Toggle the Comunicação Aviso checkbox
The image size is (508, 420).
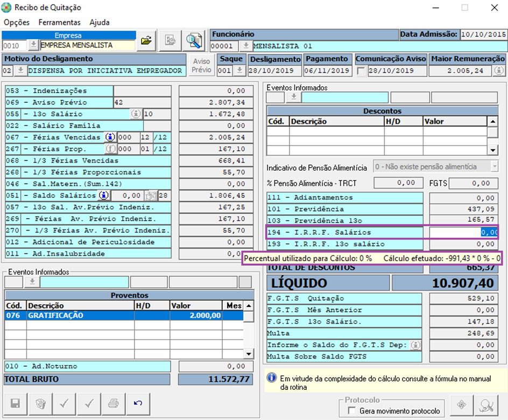[x=361, y=71]
